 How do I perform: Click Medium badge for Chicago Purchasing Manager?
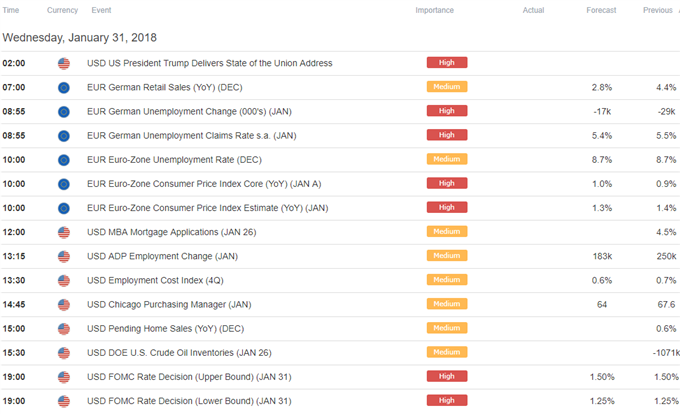(447, 304)
